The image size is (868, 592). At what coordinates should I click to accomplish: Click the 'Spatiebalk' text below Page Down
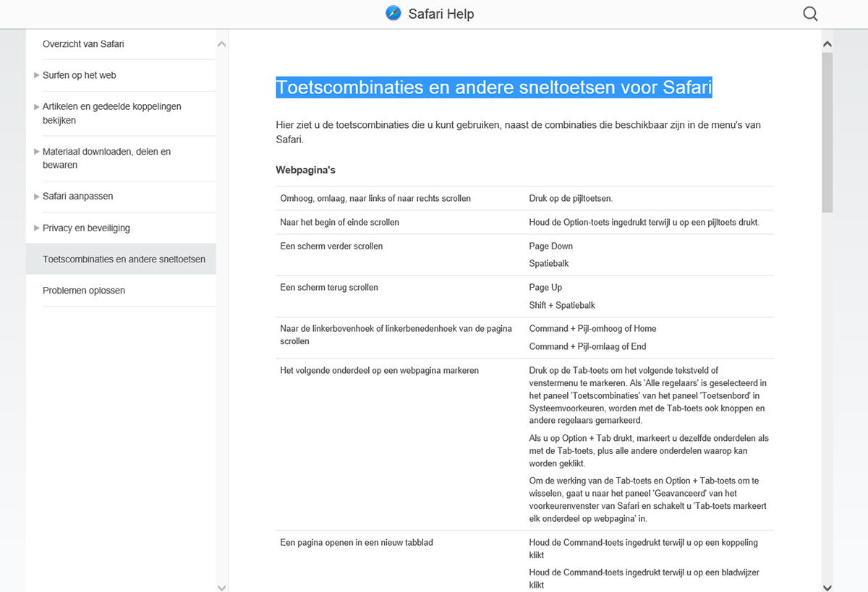[549, 264]
